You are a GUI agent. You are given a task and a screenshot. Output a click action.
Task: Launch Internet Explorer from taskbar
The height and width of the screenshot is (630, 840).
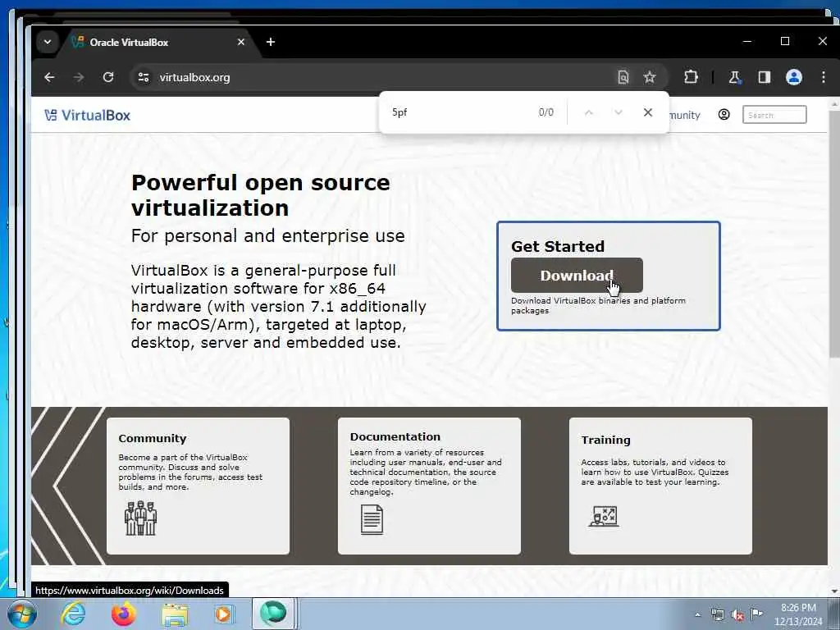click(x=73, y=614)
